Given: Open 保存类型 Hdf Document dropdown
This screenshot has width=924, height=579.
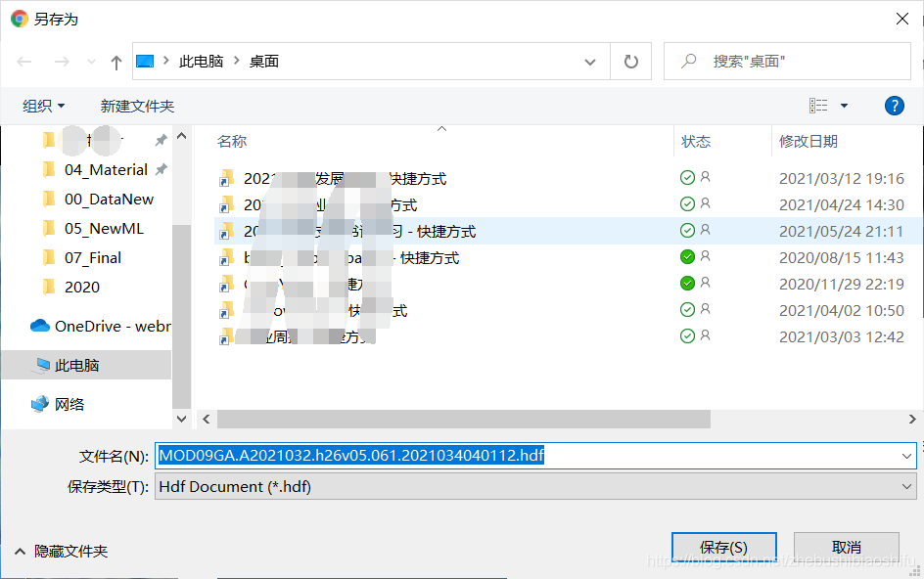Looking at the screenshot, I should (x=535, y=487).
